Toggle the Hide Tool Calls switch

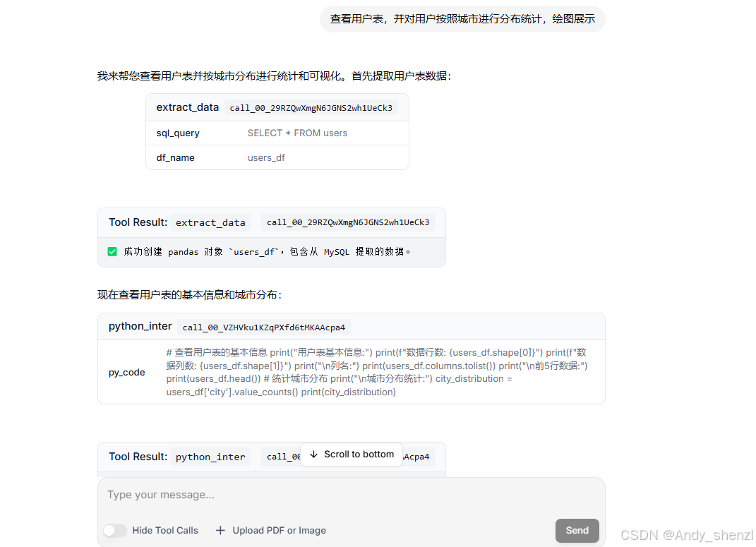[x=115, y=530]
